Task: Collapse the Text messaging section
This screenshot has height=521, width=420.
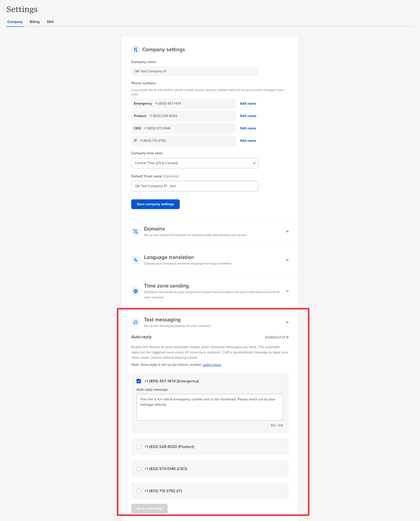Action: [x=287, y=322]
